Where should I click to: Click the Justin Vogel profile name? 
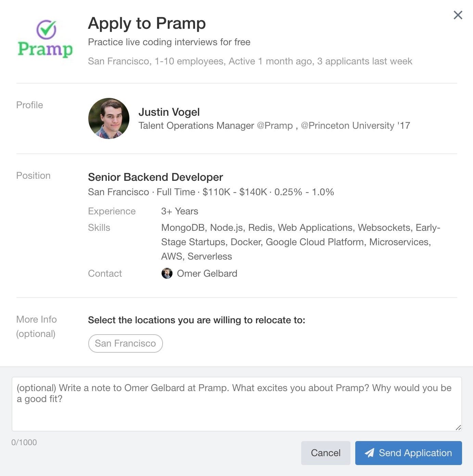169,112
